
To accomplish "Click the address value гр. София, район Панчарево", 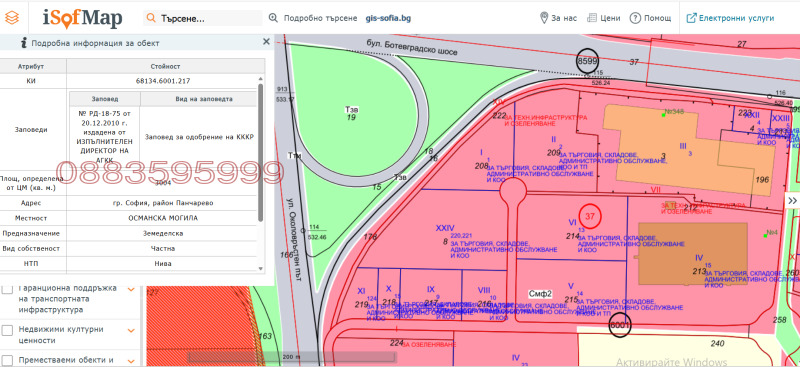I will coord(163,203).
